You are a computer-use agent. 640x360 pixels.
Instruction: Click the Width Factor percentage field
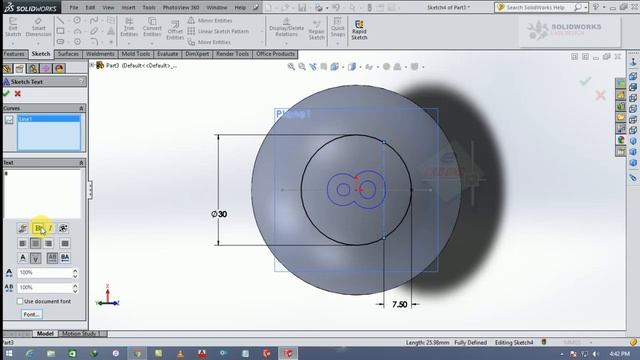pos(44,273)
